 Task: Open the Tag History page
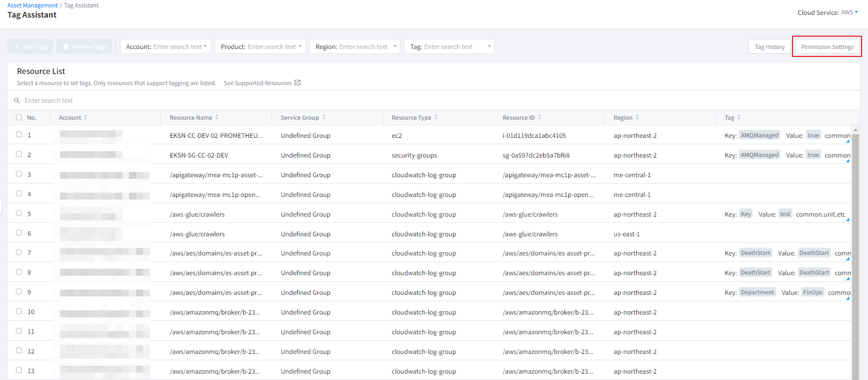pyautogui.click(x=769, y=47)
